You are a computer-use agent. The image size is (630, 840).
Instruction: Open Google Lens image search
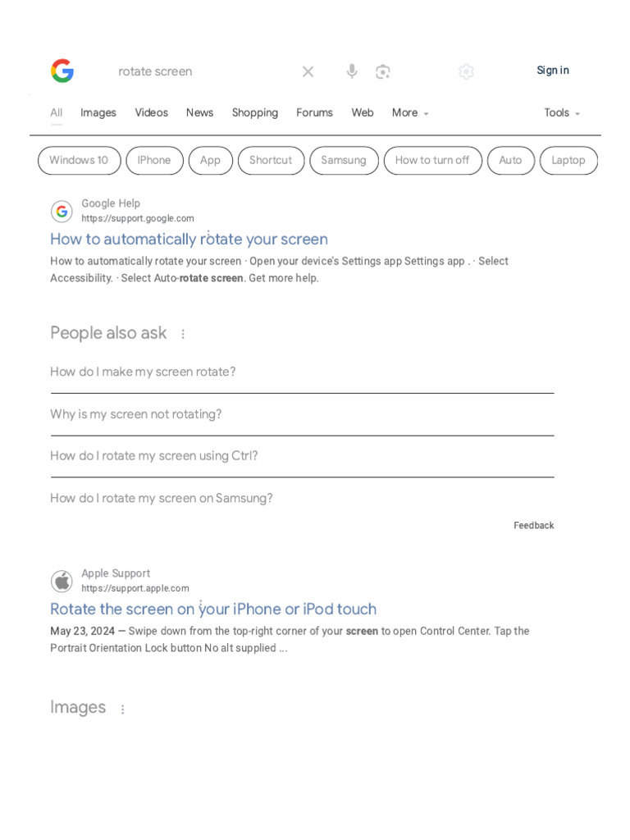[383, 71]
